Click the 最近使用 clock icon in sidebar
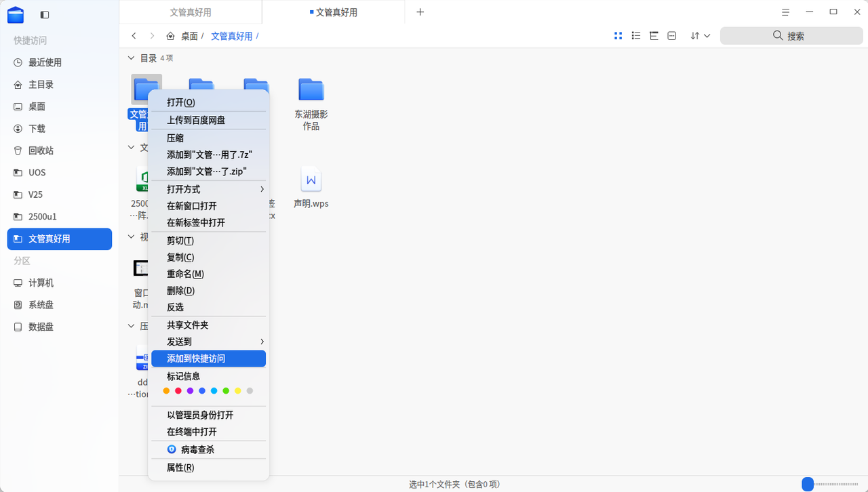Viewport: 868px width, 492px height. click(x=18, y=62)
